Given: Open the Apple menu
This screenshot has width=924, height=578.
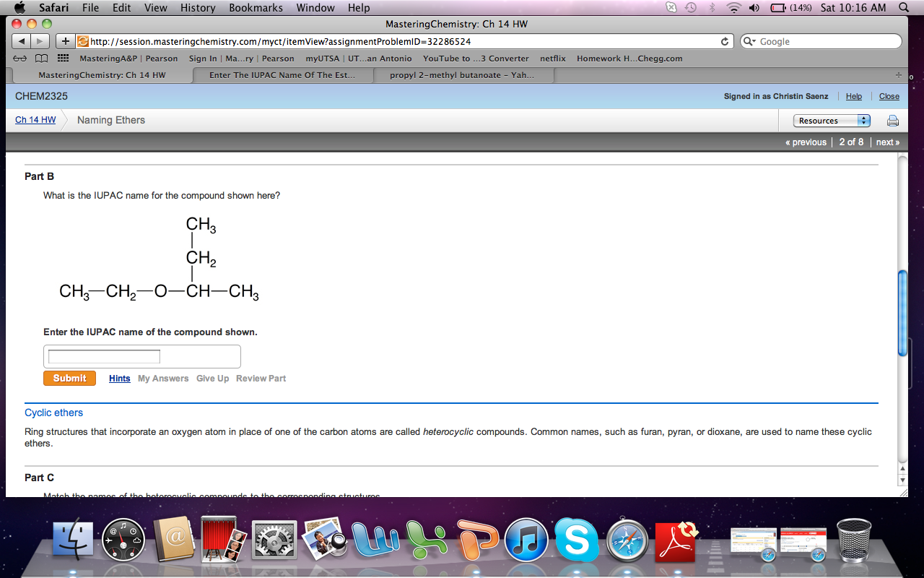Looking at the screenshot, I should (19, 8).
